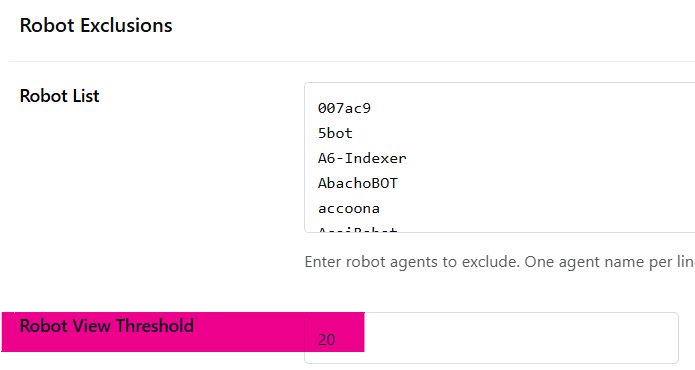
Task: Click the blank top padding above 007ac9
Action: [x=500, y=92]
